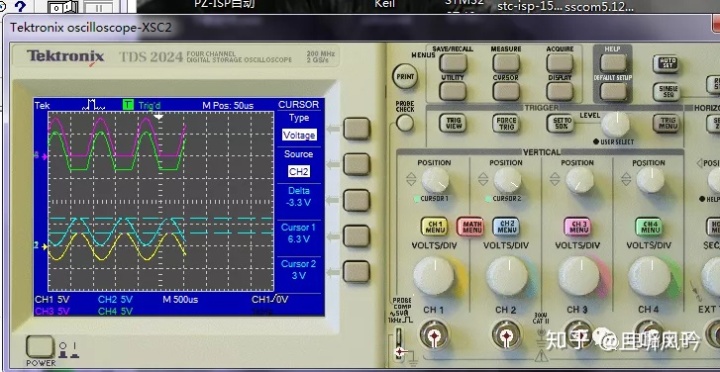Click the CH2 vertical POSITION knob
720x372 pixels.
[x=507, y=180]
